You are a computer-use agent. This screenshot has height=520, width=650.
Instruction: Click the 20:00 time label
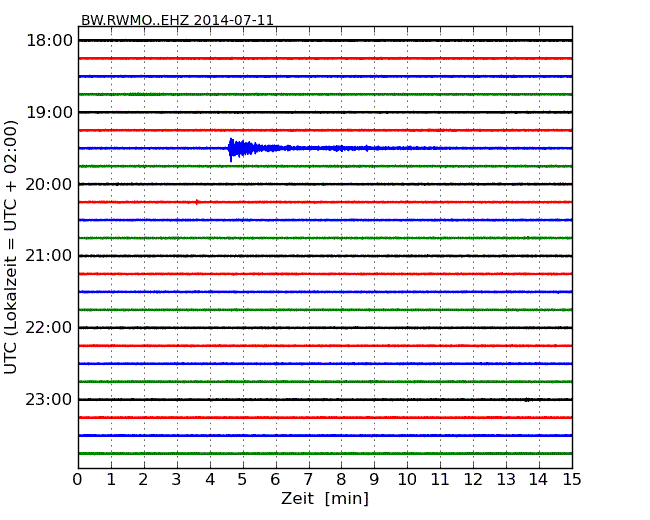tap(49, 184)
